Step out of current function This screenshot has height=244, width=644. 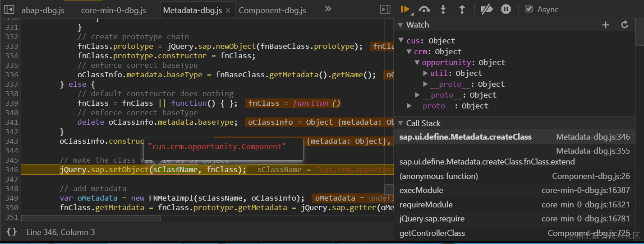pyautogui.click(x=462, y=9)
